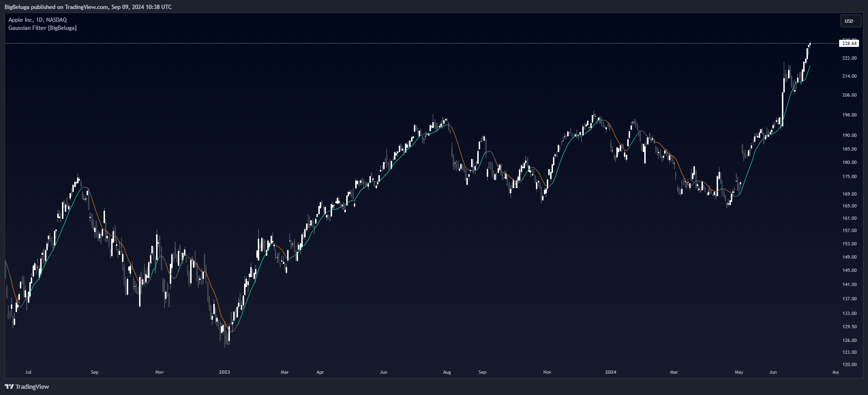The height and width of the screenshot is (395, 868).
Task: Click the 169.00 price axis label
Action: pos(850,194)
